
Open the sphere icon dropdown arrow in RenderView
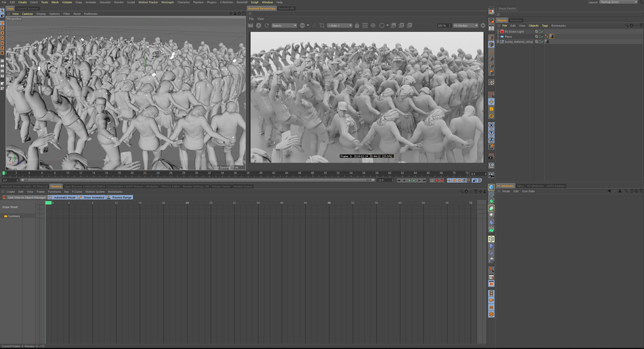coord(308,26)
